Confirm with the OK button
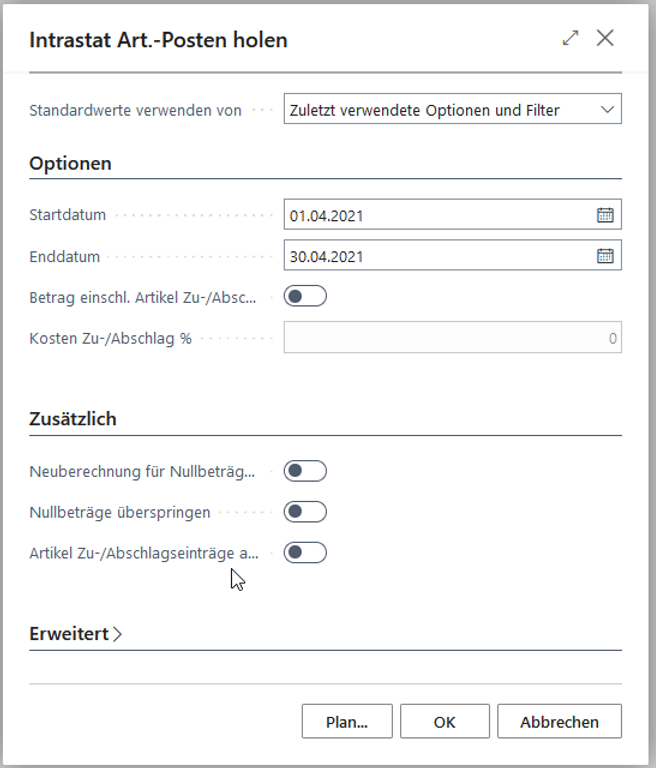Screen dimensions: 656x768 [444, 721]
